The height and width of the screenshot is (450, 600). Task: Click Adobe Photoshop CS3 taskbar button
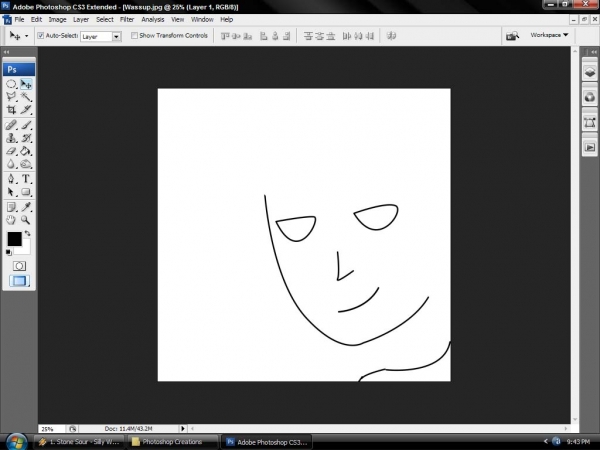(x=267, y=442)
